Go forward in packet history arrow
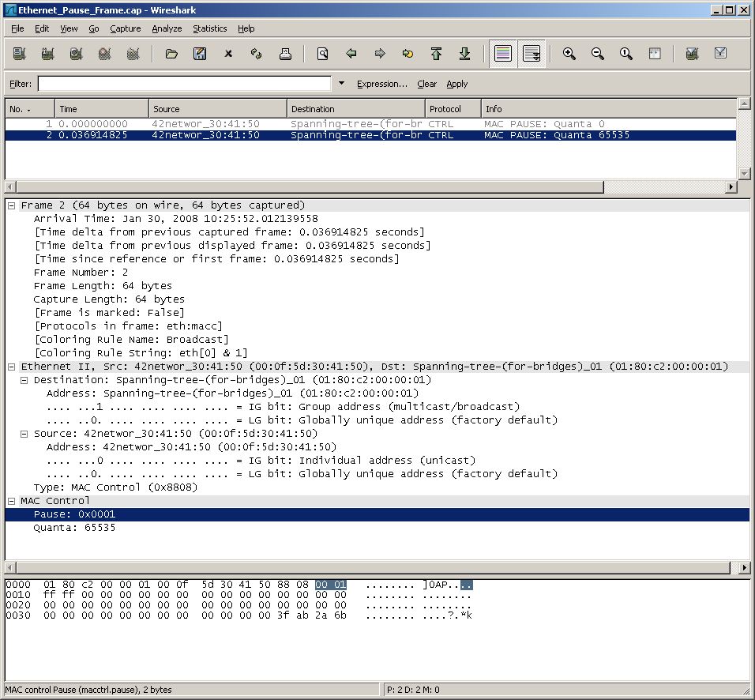This screenshot has width=755, height=700. click(380, 54)
